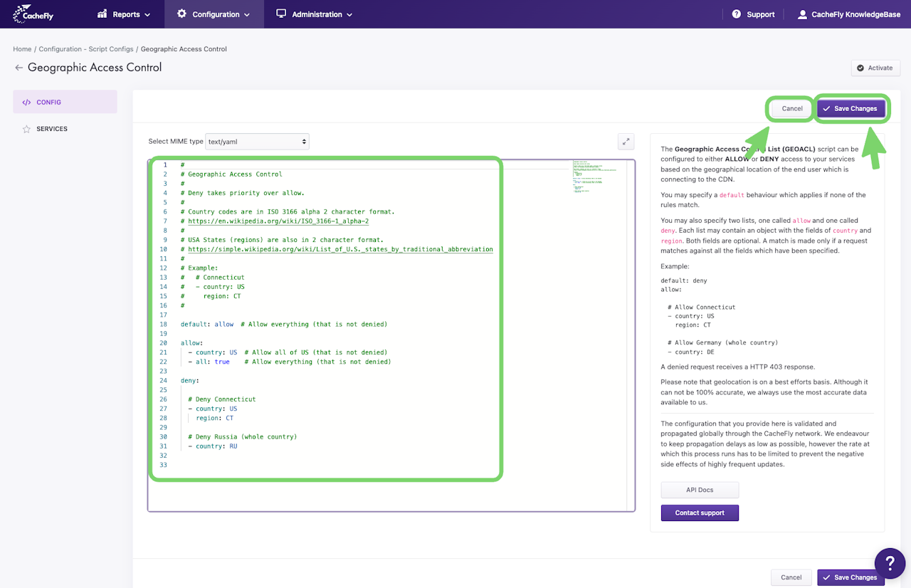
Task: Open the U.S. states abbreviation Wikipedia link
Action: 340,249
